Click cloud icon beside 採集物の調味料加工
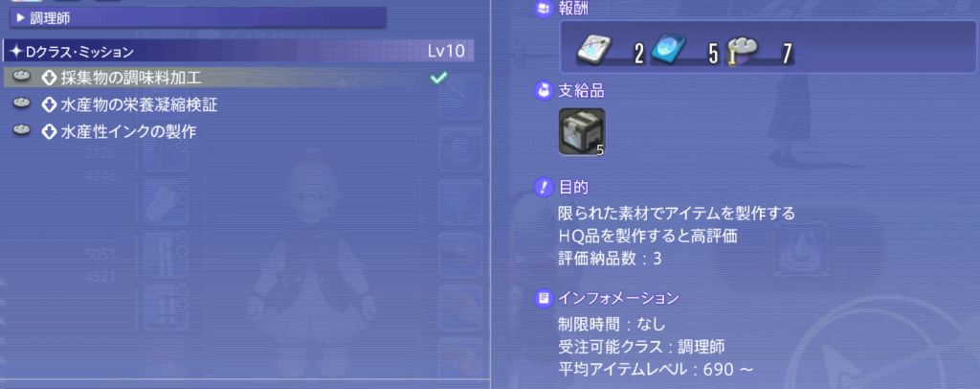 tap(22, 77)
